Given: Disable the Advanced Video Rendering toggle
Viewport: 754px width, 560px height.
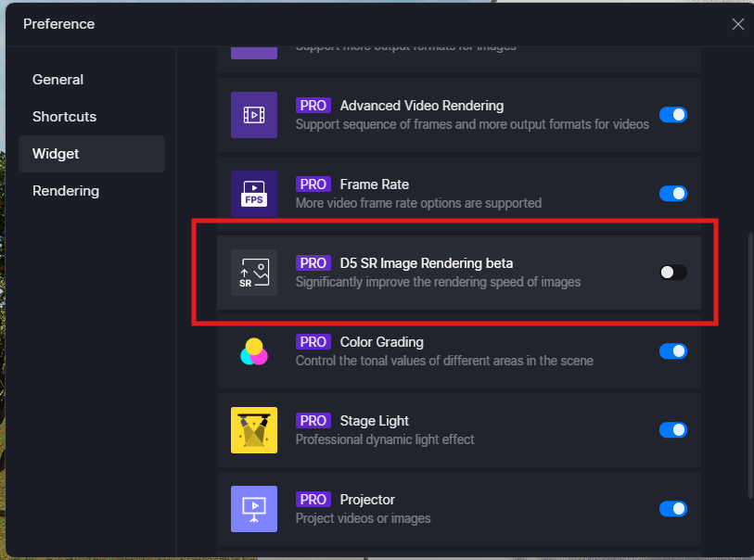Looking at the screenshot, I should (x=672, y=115).
